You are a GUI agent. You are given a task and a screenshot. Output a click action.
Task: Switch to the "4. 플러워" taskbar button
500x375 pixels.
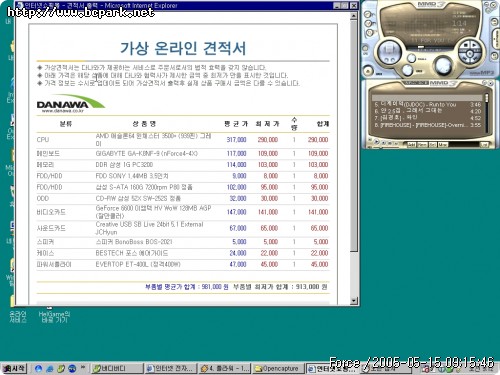pos(225,368)
